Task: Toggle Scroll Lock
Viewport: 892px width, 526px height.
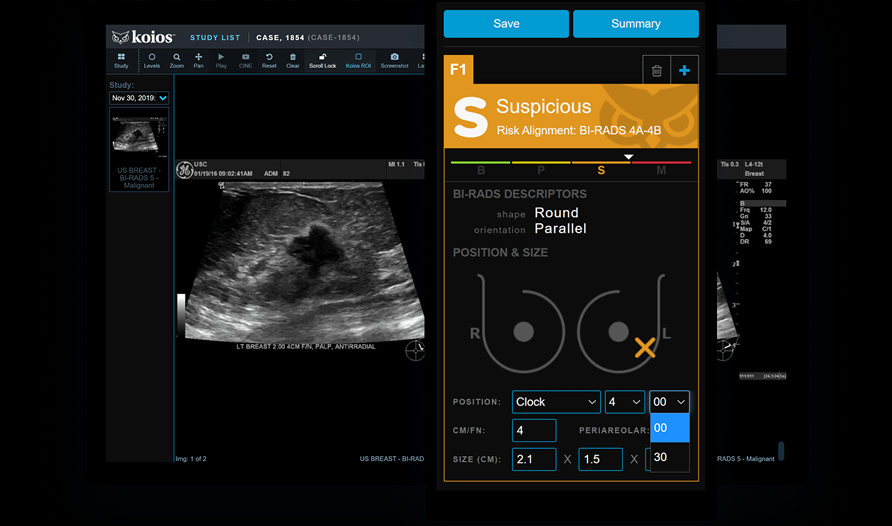Action: tap(322, 60)
